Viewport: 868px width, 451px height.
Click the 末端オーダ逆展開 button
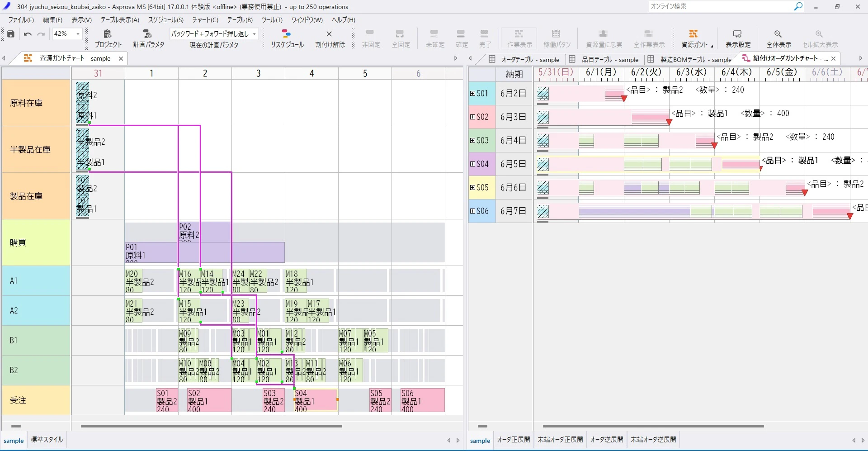pyautogui.click(x=653, y=439)
